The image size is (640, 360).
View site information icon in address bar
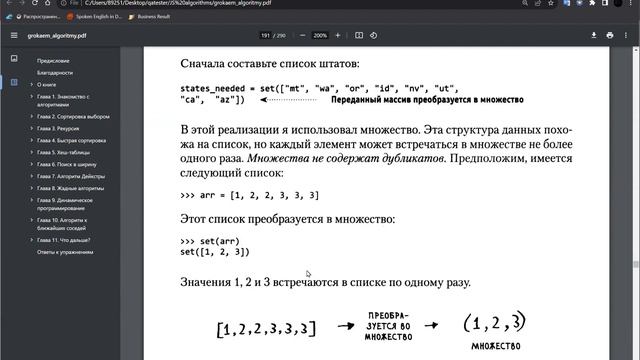64,3
